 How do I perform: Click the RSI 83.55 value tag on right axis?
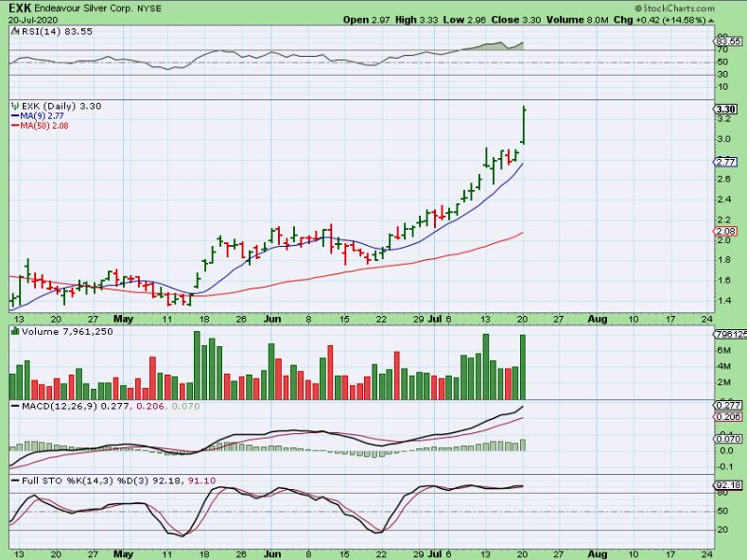click(x=729, y=42)
